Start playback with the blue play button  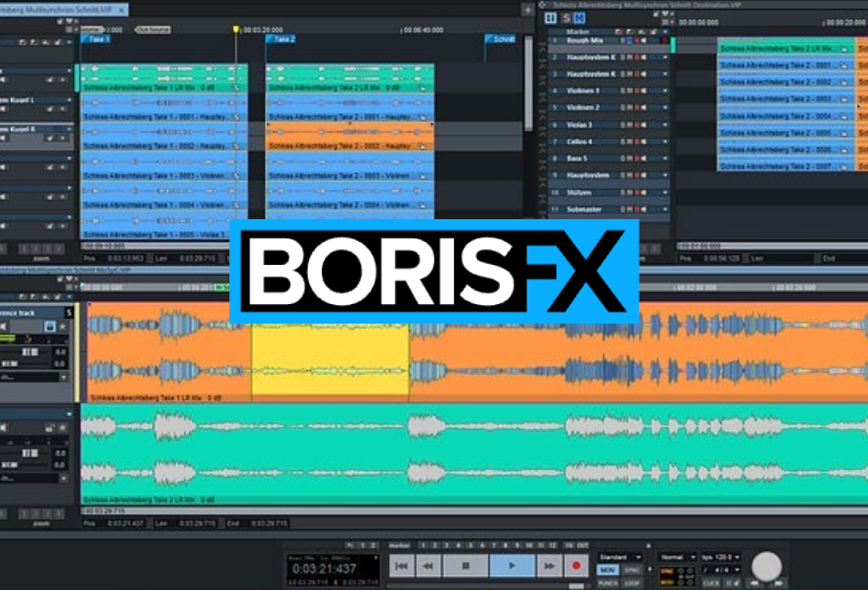pyautogui.click(x=512, y=565)
